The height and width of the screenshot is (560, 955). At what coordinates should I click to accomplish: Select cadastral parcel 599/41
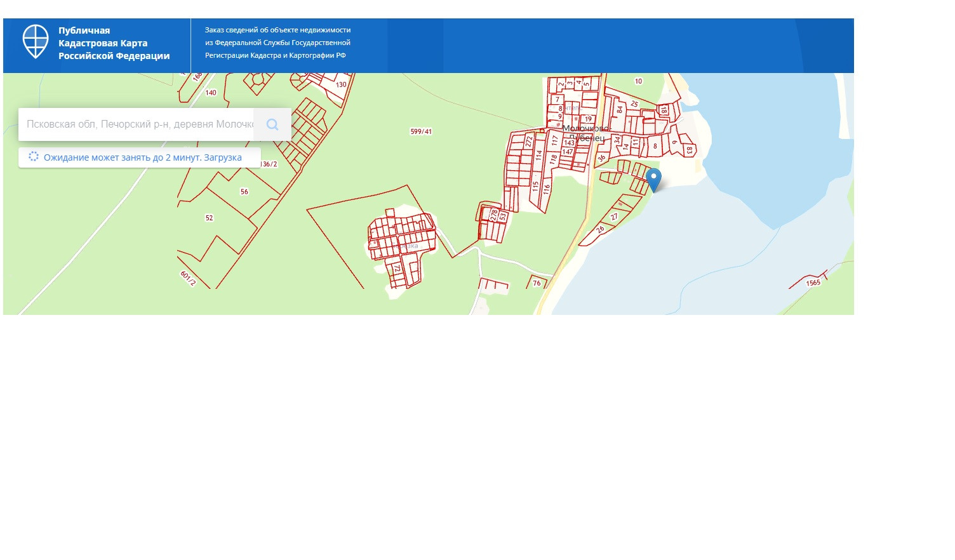coord(421,131)
